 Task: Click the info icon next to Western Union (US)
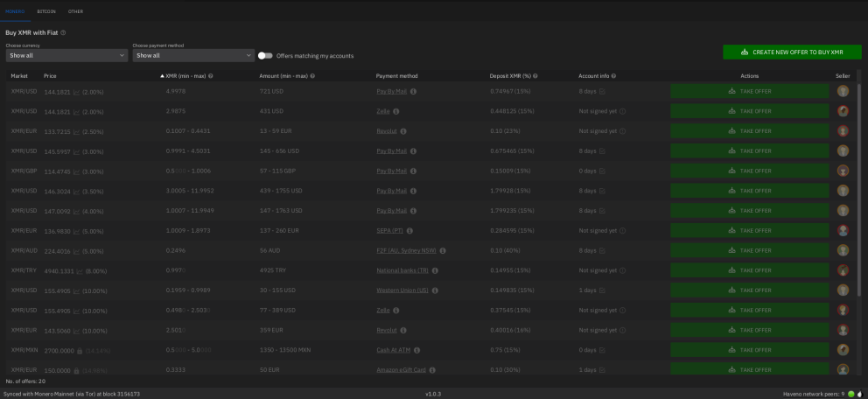click(435, 290)
